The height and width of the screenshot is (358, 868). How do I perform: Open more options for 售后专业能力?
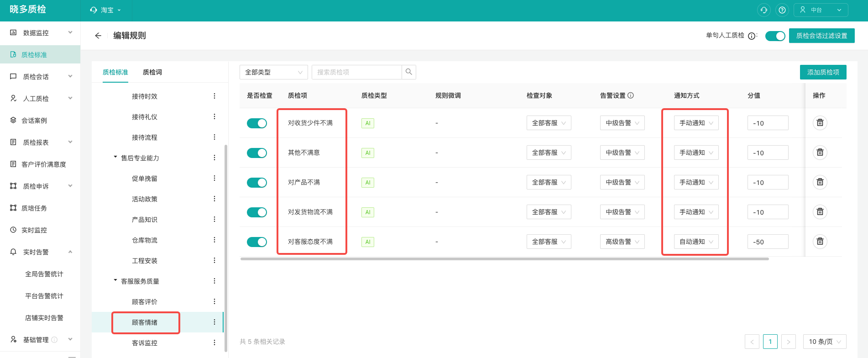tap(214, 158)
